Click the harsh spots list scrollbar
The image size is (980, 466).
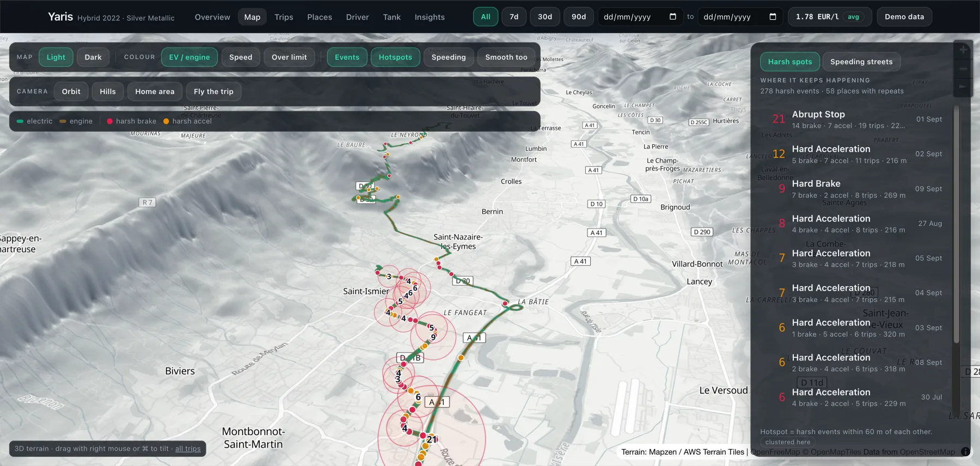pos(957,223)
